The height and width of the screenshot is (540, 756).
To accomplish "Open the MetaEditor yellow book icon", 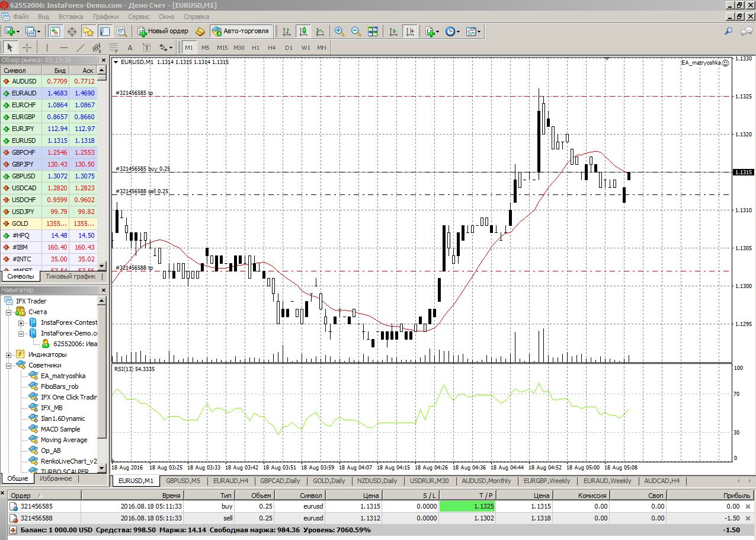I will point(200,31).
